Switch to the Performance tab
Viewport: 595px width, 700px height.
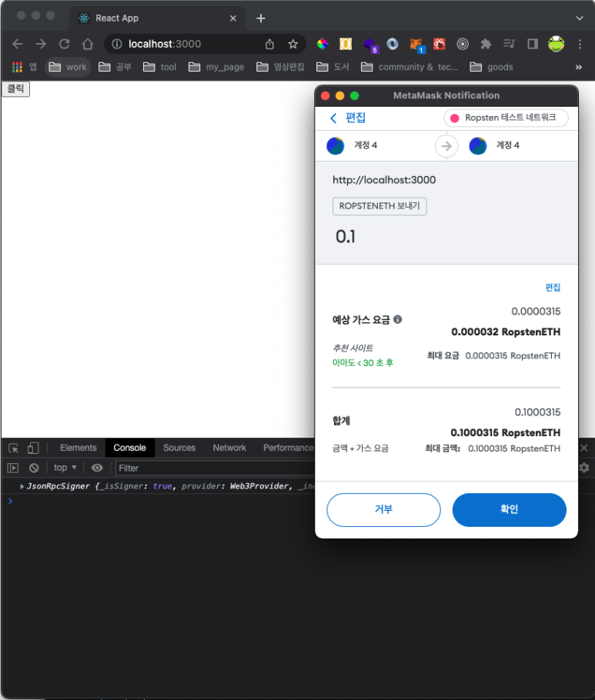288,448
